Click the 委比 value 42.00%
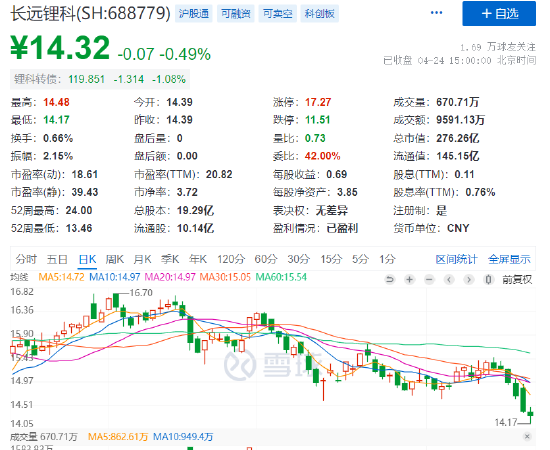Image resolution: width=550 pixels, height=450 pixels. pyautogui.click(x=323, y=156)
